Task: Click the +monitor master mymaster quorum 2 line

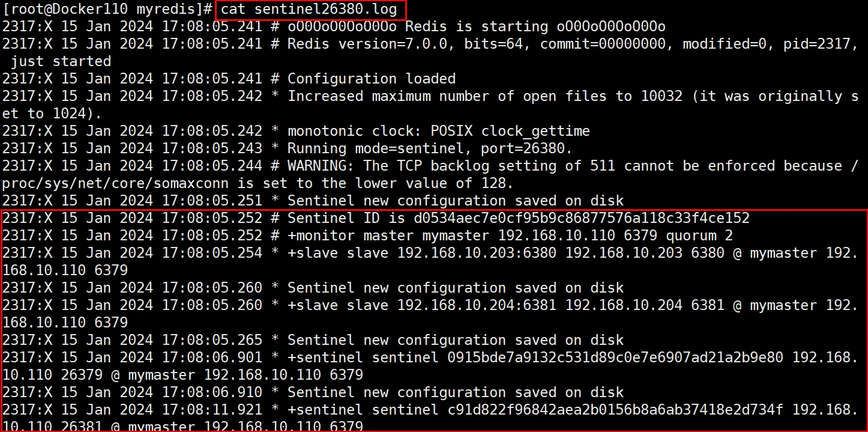Action: (x=367, y=236)
